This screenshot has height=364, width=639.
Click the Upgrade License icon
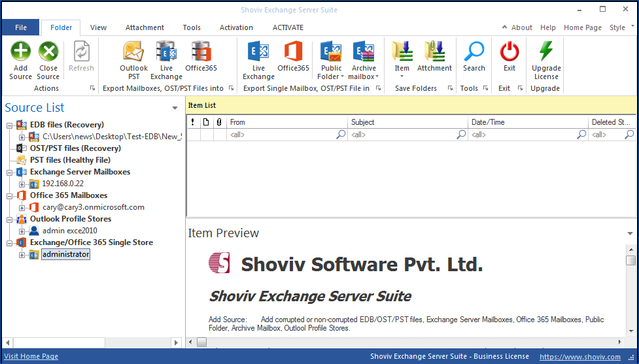[546, 52]
